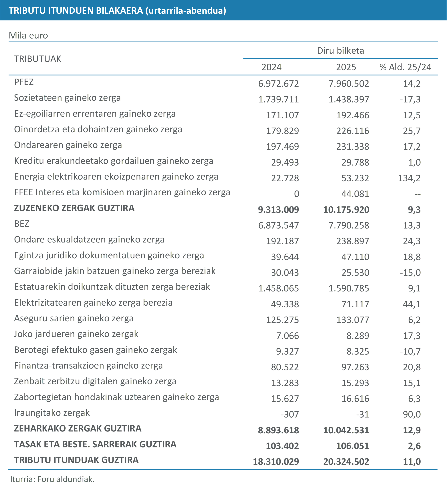448x486 pixels.
Task: Click the Diru bilketa header
Action: coord(340,51)
